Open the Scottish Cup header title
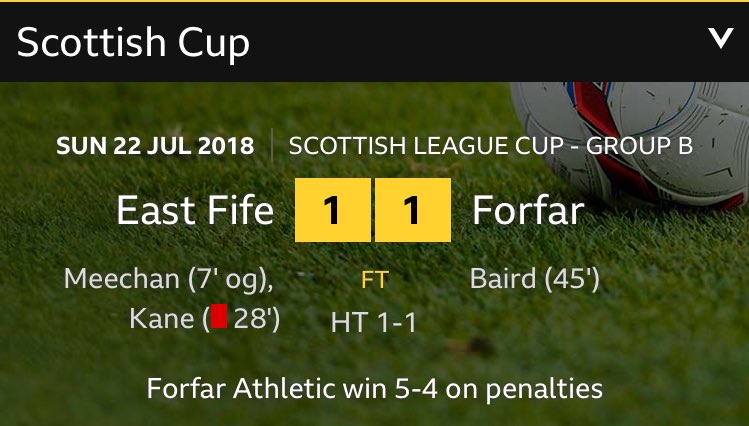 (x=133, y=43)
